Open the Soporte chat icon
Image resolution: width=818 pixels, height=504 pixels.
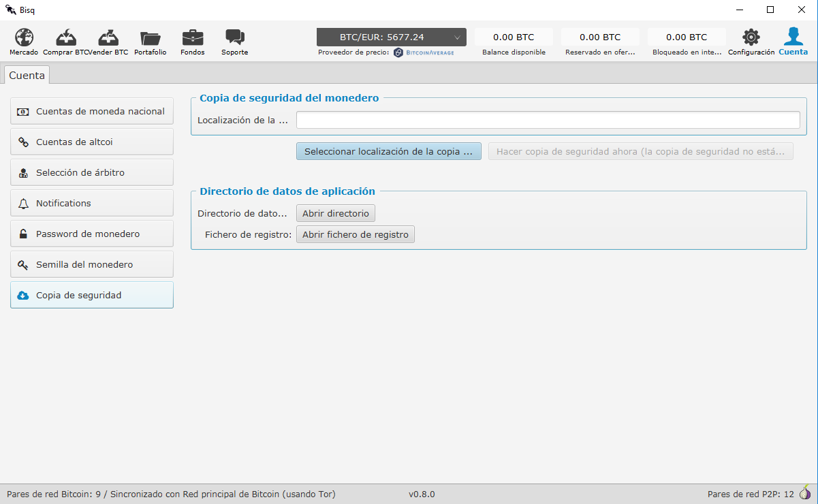click(x=234, y=38)
